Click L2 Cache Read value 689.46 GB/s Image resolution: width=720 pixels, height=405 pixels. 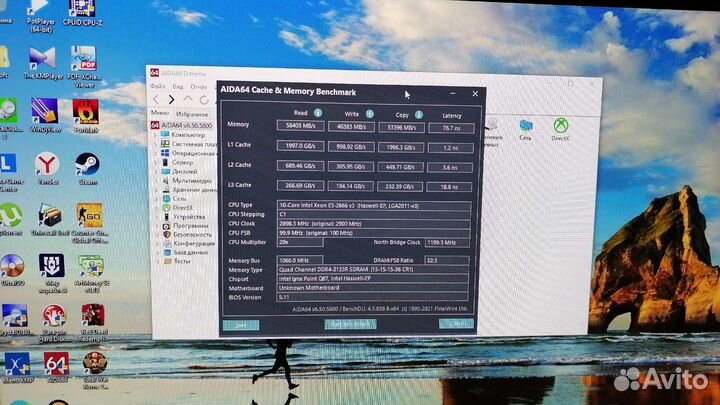[300, 165]
